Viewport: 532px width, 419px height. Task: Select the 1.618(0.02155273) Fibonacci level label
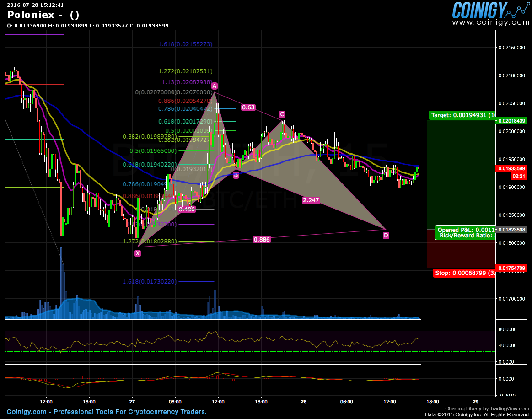point(185,44)
